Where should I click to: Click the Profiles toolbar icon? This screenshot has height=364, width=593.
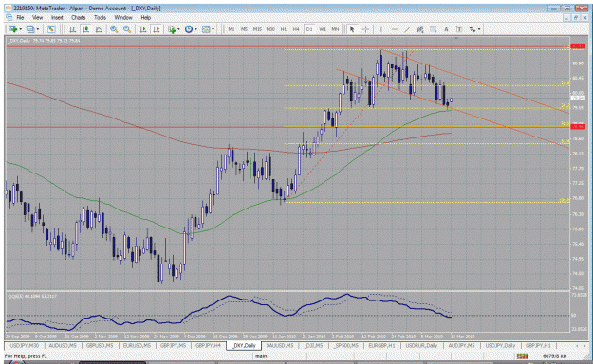point(30,29)
